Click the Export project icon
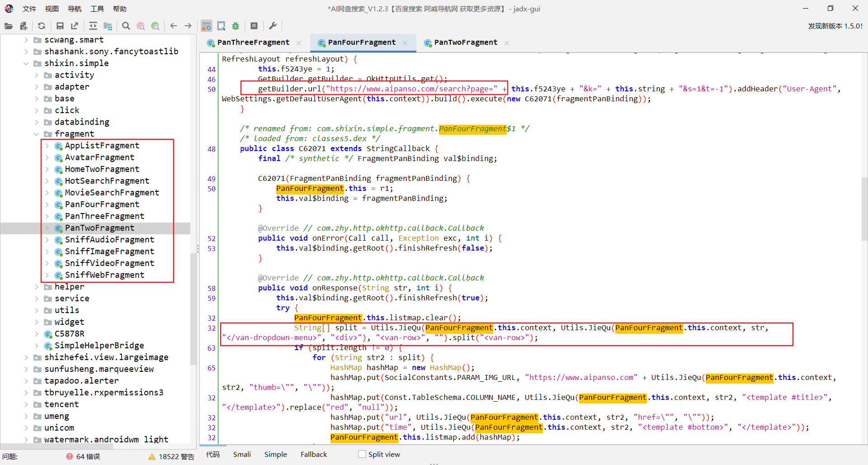The image size is (868, 465). (75, 26)
